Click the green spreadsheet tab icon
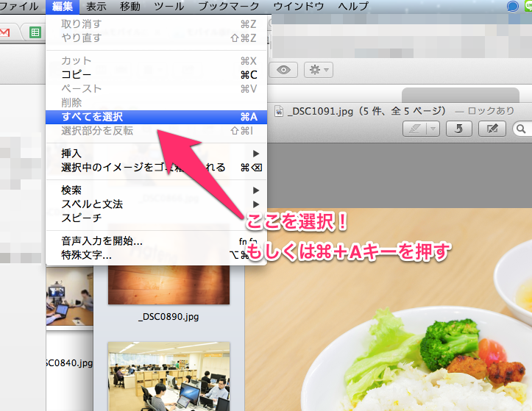The width and height of the screenshot is (532, 411). click(35, 33)
